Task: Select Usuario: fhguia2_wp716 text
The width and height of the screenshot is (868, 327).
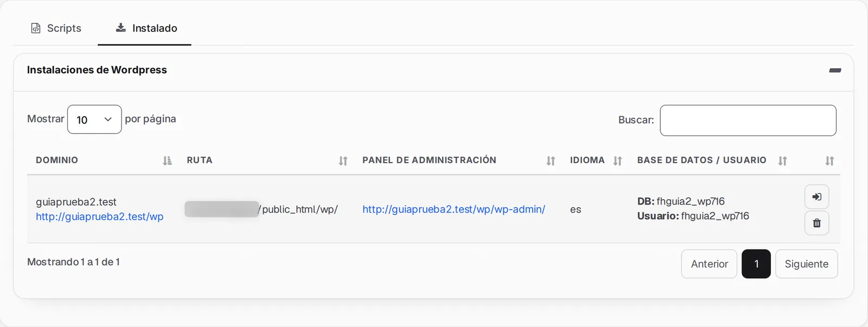Action: click(x=693, y=216)
